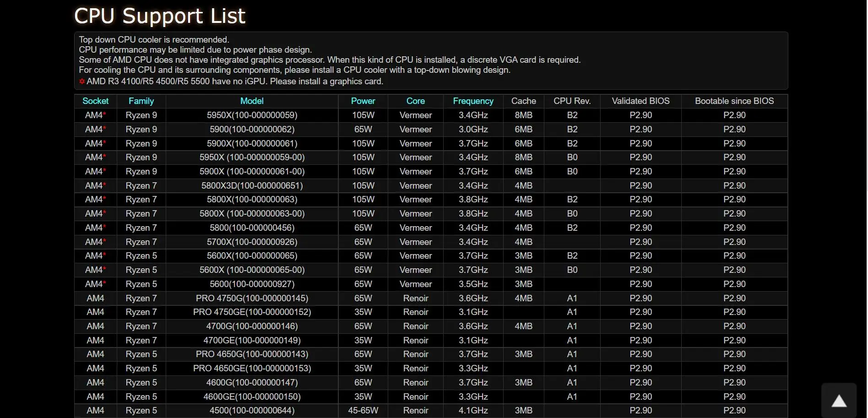Select model PRO 4650GE(100-000000153) cell

pyautogui.click(x=252, y=369)
